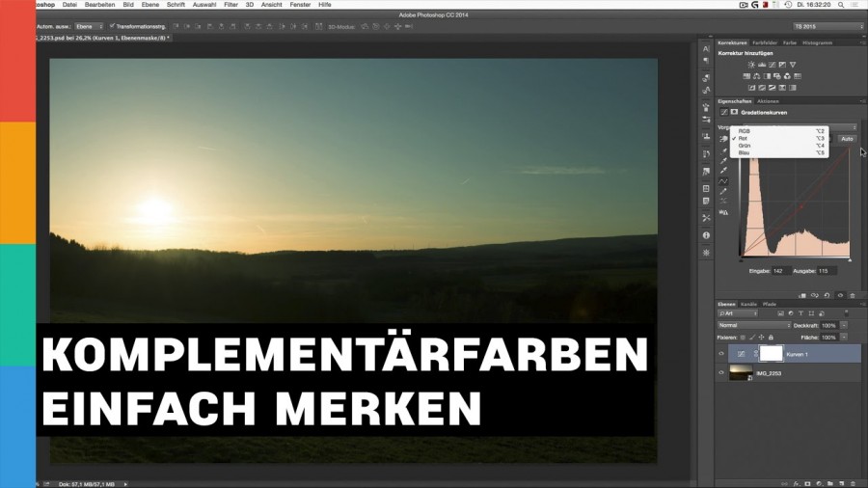Image resolution: width=868 pixels, height=488 pixels.
Task: Hide the Kurven 1 layer
Action: pos(721,354)
